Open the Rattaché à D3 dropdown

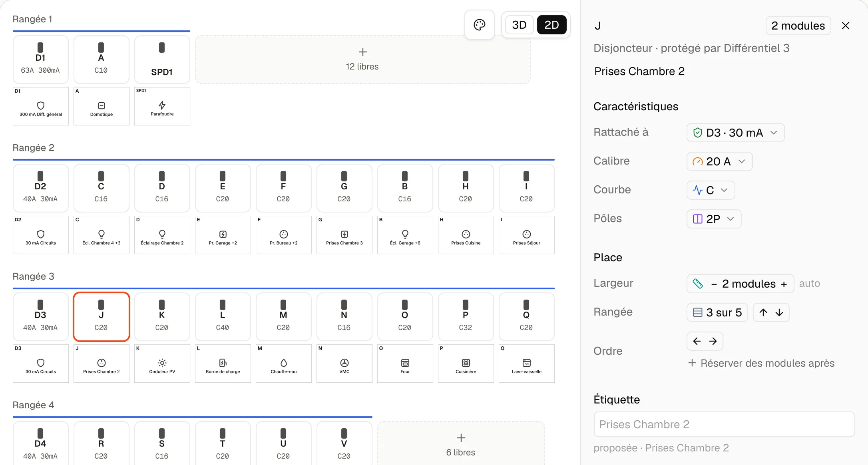click(735, 133)
